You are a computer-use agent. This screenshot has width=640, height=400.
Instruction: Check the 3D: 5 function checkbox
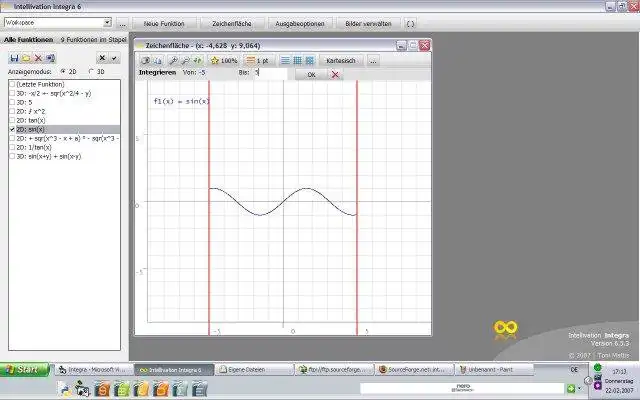pyautogui.click(x=12, y=102)
